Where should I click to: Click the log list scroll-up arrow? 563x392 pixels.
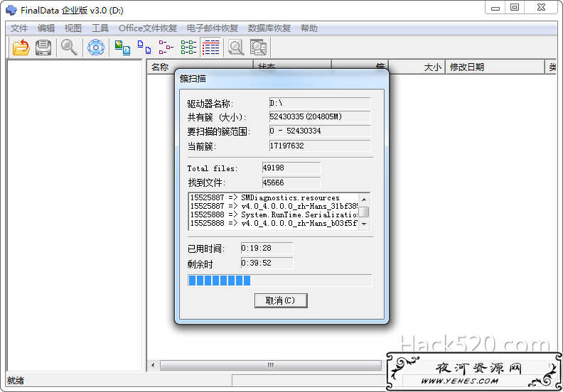pyautogui.click(x=364, y=200)
